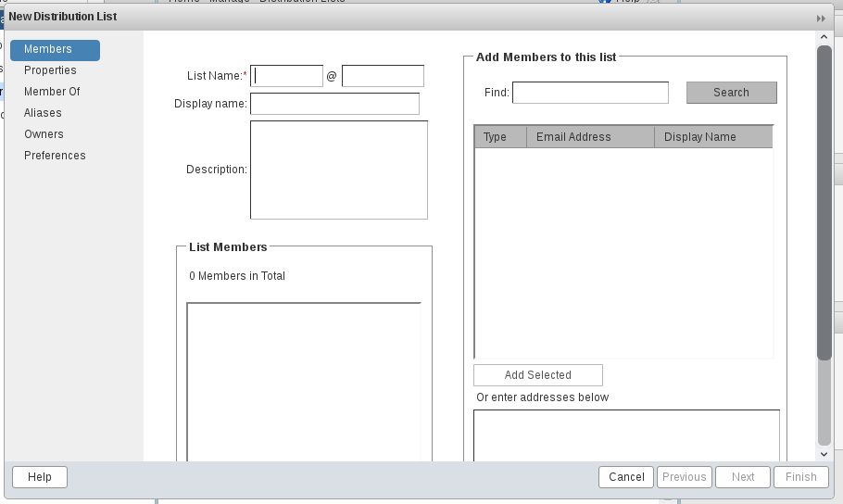Image resolution: width=843 pixels, height=504 pixels.
Task: Click the dialog vertical scrollbar
Action: coord(824,203)
